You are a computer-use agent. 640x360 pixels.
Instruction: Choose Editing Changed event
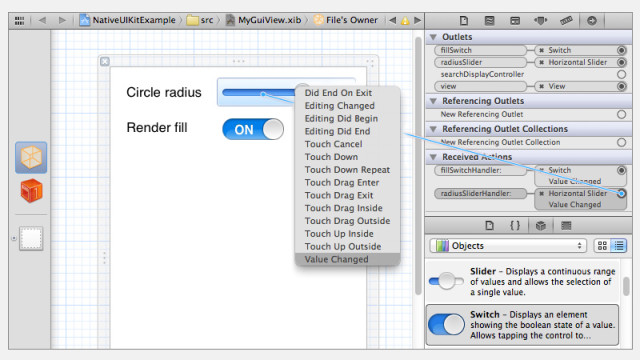(347, 106)
